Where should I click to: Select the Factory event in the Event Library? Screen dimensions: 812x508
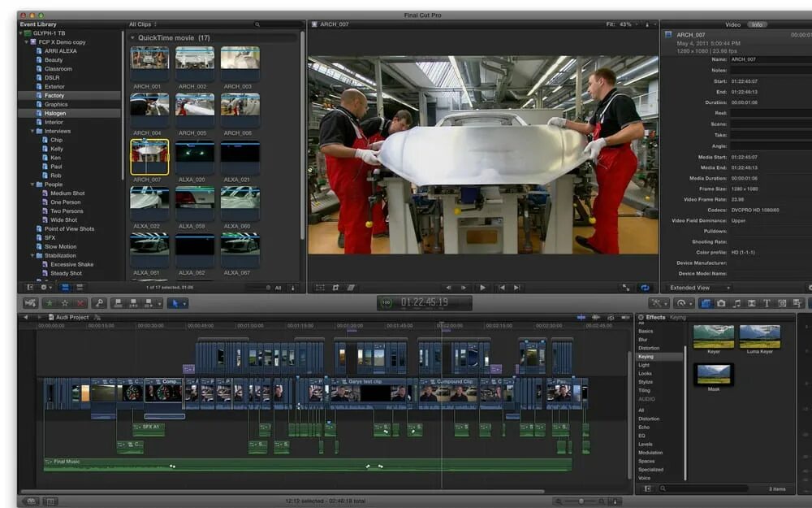click(x=52, y=95)
